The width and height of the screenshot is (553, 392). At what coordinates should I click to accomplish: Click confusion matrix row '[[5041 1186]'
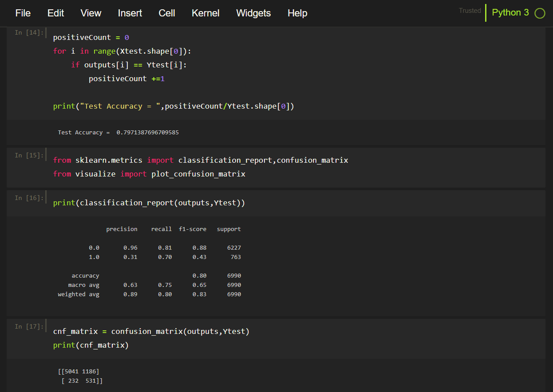pos(79,371)
